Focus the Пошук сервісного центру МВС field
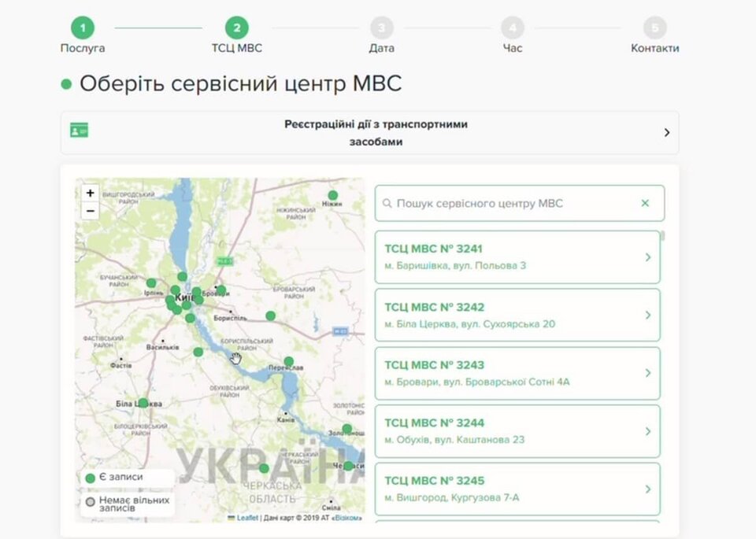Image resolution: width=756 pixels, height=539 pixels. (512, 204)
